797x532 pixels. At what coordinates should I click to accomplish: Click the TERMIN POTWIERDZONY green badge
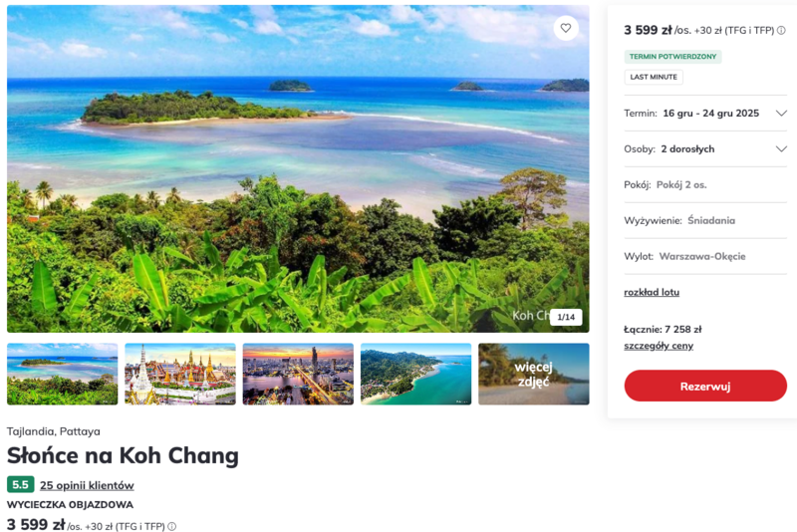673,57
